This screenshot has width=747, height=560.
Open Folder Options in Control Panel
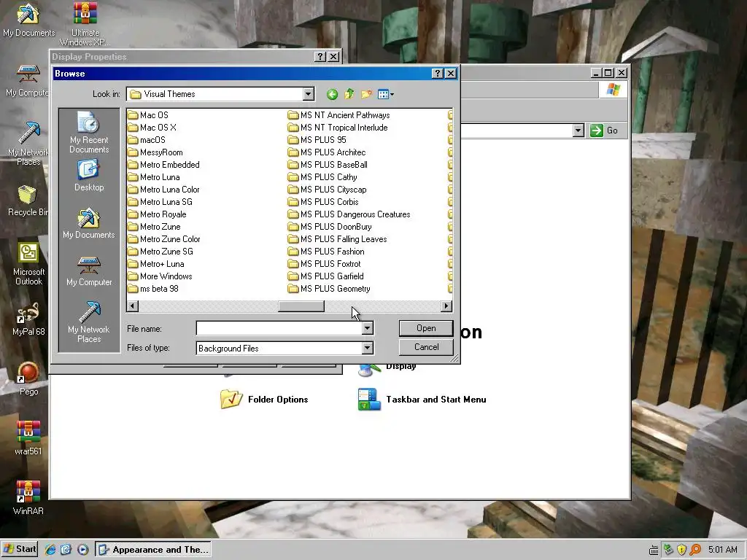pos(264,400)
